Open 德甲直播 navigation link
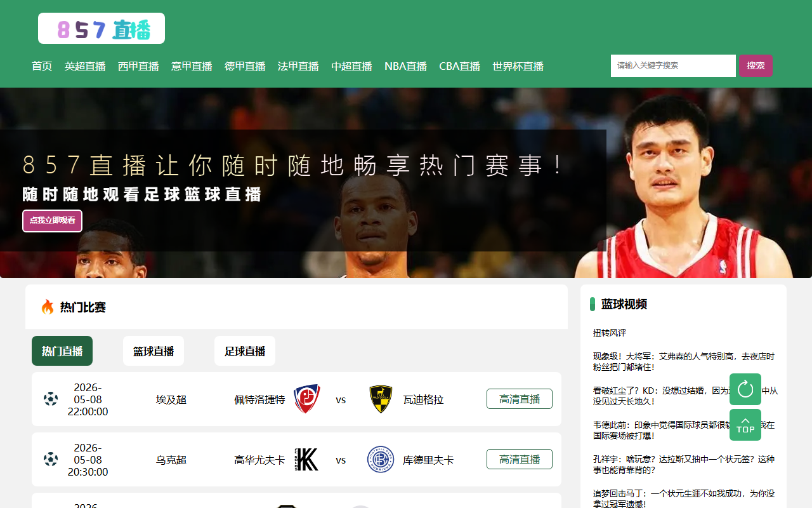The height and width of the screenshot is (508, 812). click(x=245, y=66)
